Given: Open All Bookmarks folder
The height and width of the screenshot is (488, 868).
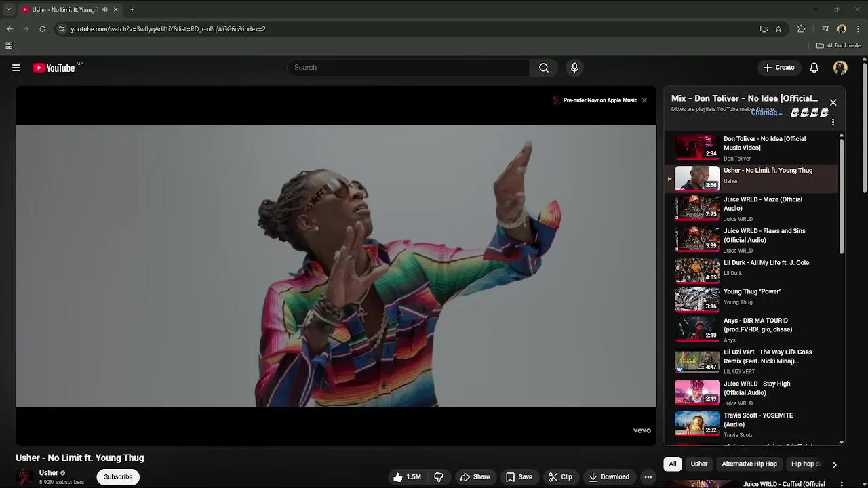Looking at the screenshot, I should click(x=838, y=45).
